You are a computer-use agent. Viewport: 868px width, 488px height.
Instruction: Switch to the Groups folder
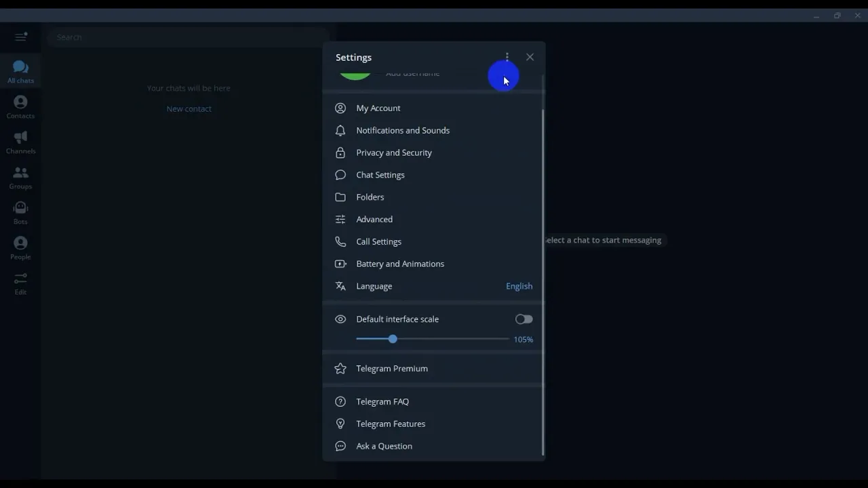pos(20,178)
